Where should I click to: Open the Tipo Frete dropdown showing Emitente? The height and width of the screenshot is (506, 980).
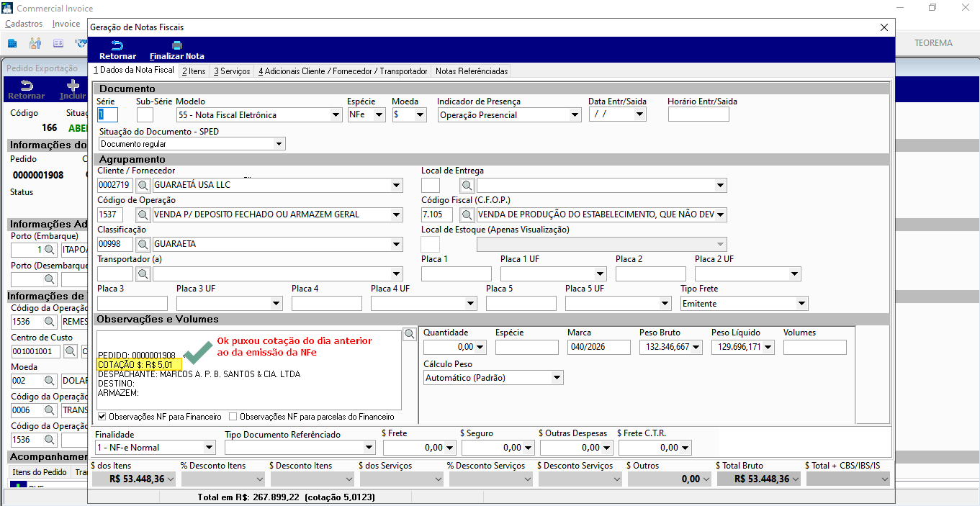[802, 304]
